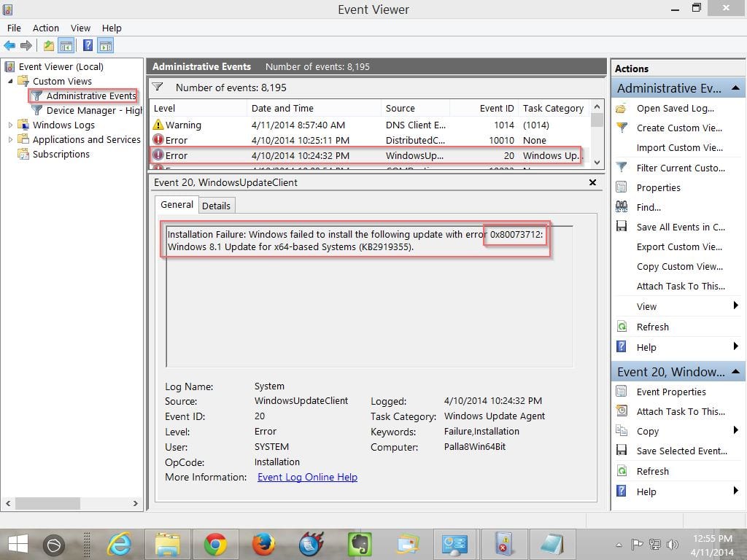Click Import Custom View action

(x=679, y=147)
